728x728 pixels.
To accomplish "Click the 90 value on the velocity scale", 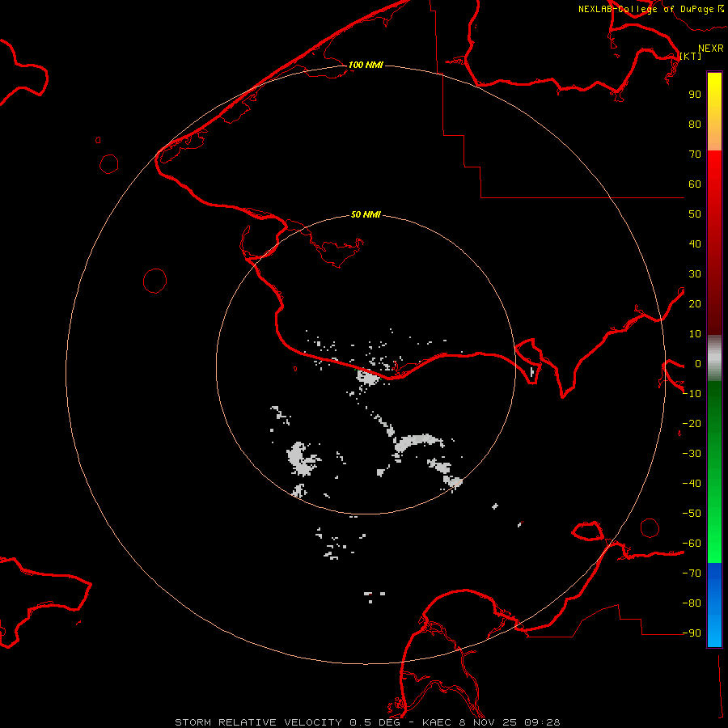I will pos(695,95).
